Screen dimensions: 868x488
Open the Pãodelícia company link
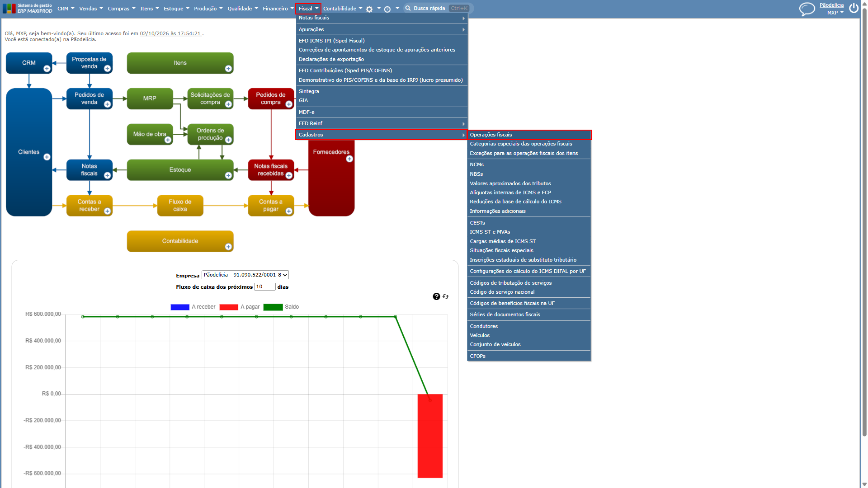click(831, 5)
